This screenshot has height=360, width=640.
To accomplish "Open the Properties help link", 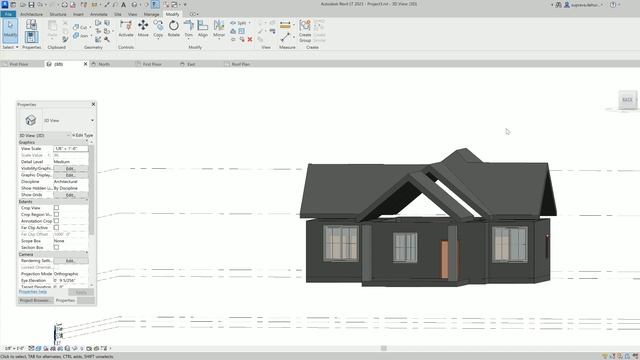I will (x=33, y=292).
